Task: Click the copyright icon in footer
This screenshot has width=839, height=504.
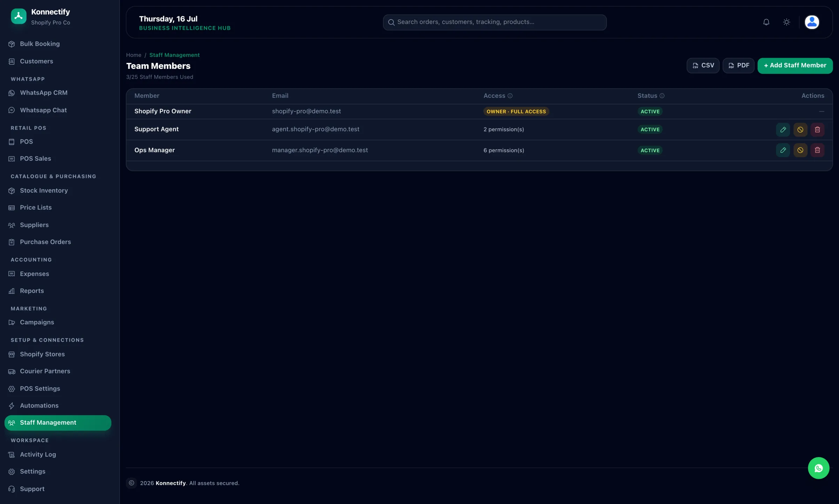Action: [x=131, y=483]
